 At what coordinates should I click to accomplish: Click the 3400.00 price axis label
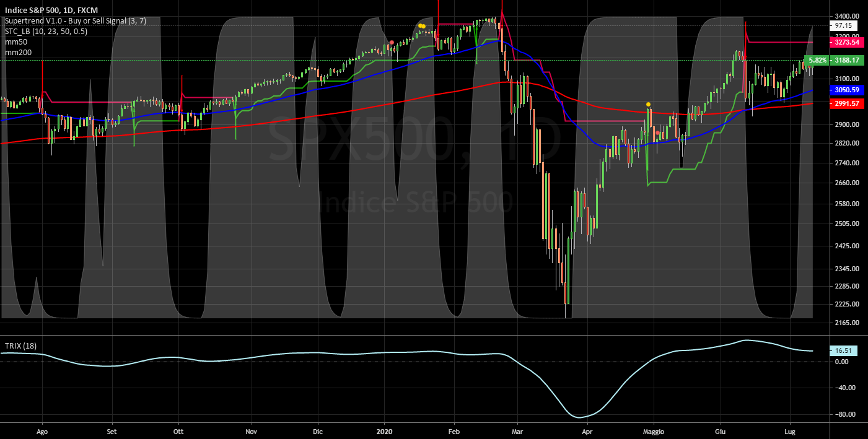click(x=846, y=16)
